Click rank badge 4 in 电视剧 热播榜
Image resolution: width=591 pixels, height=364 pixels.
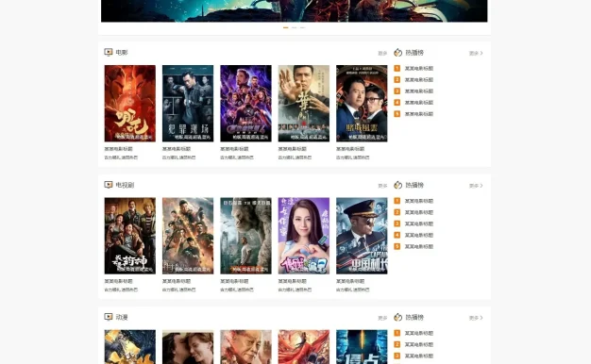(x=397, y=235)
